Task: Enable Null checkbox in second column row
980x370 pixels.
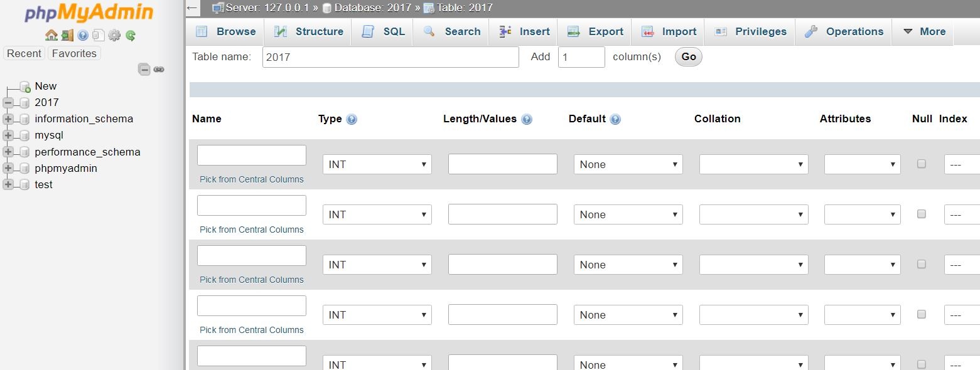Action: point(922,214)
